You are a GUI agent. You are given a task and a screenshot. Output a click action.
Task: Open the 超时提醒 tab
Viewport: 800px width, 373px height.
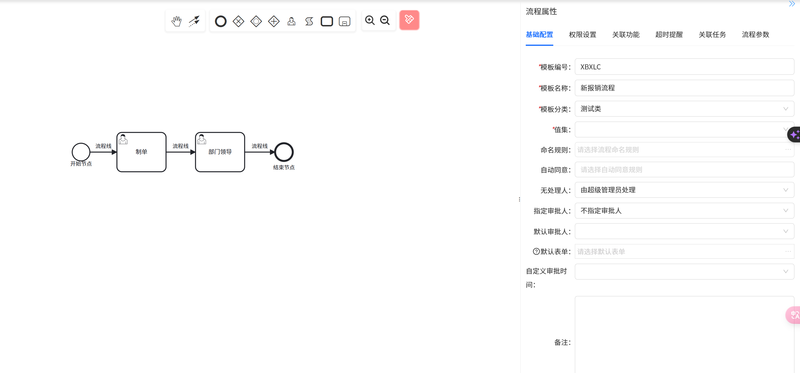click(x=669, y=35)
